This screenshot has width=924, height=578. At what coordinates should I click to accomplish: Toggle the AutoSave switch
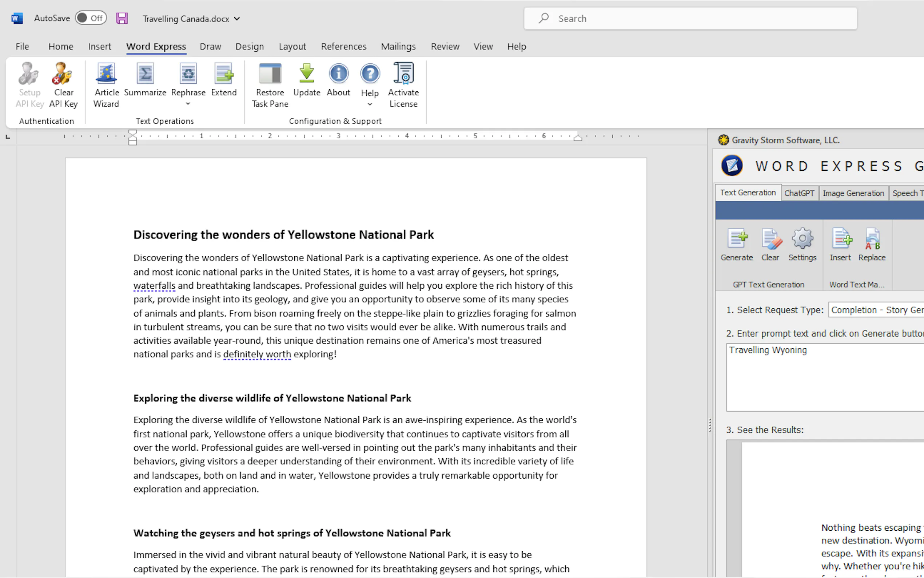[91, 18]
